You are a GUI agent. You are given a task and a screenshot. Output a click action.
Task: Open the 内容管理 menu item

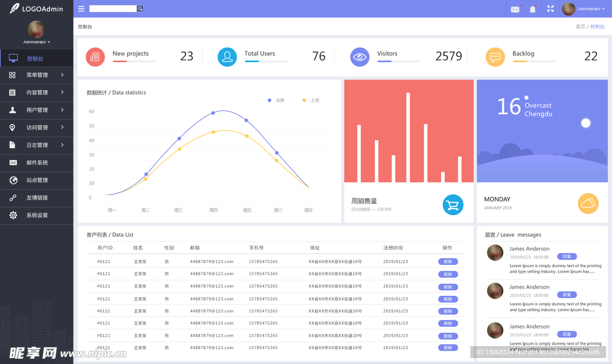[x=36, y=93]
